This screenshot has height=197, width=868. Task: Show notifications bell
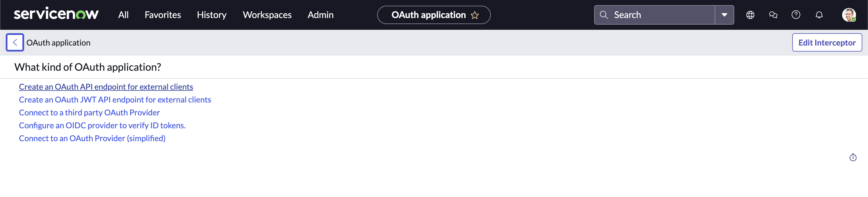pyautogui.click(x=819, y=15)
